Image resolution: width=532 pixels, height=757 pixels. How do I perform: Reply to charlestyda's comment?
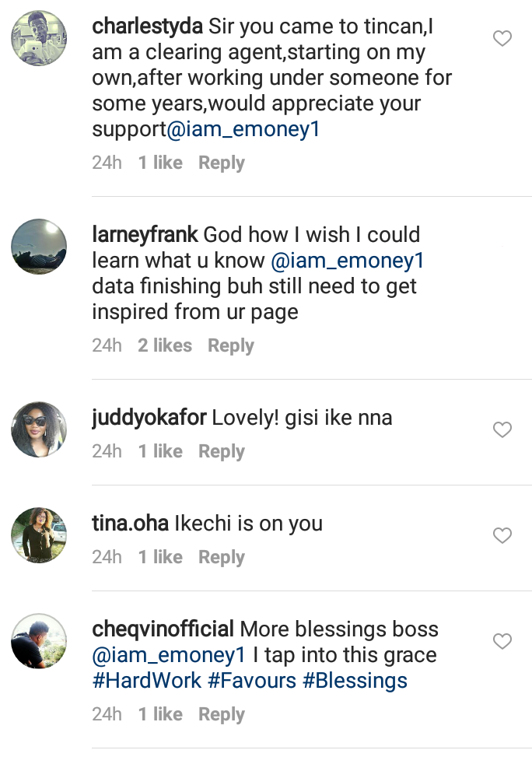pos(222,163)
